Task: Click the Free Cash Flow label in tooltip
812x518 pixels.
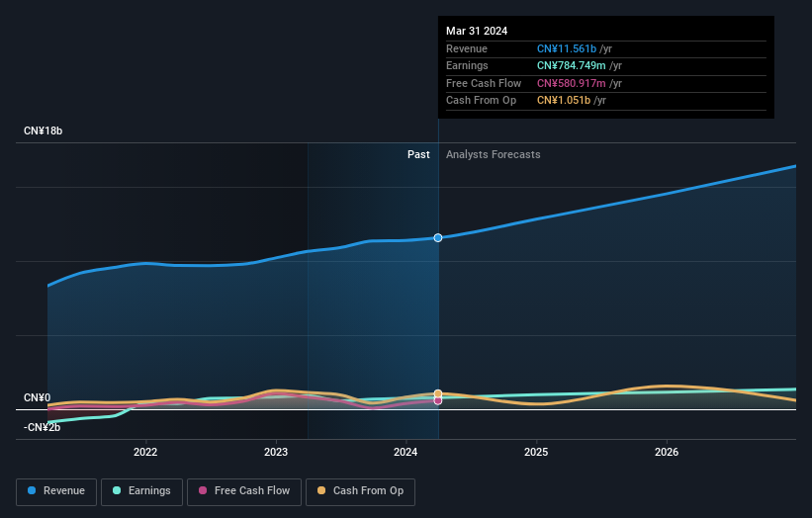Action: point(484,83)
